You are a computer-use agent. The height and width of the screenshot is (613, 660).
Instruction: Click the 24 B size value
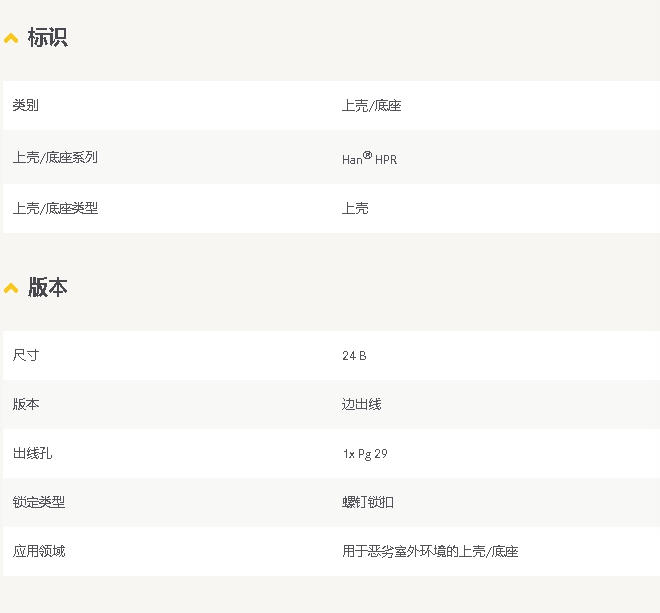tap(354, 356)
